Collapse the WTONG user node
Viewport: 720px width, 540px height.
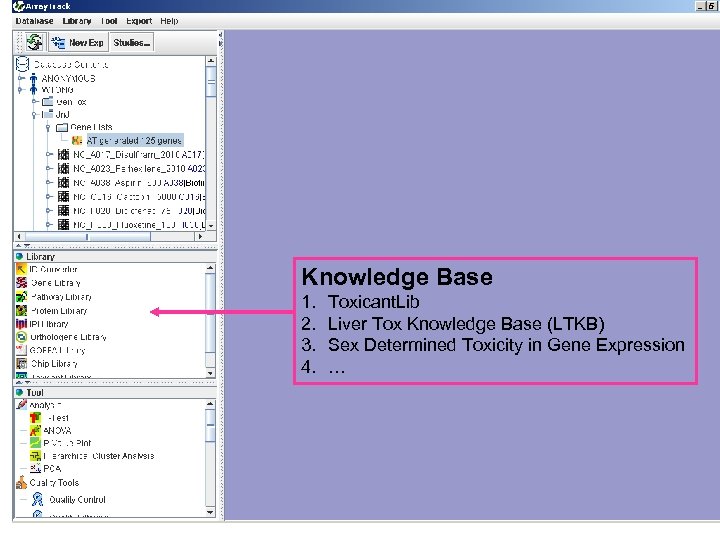pos(21,90)
